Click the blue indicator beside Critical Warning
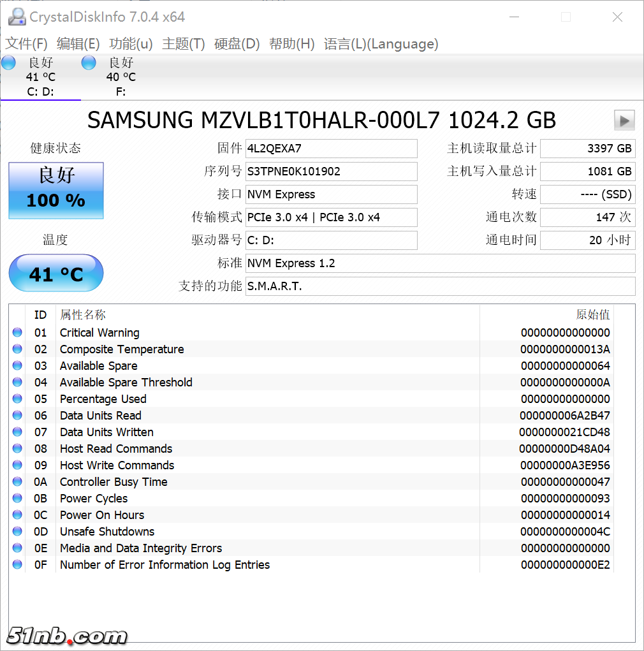The image size is (644, 651). coord(17,332)
